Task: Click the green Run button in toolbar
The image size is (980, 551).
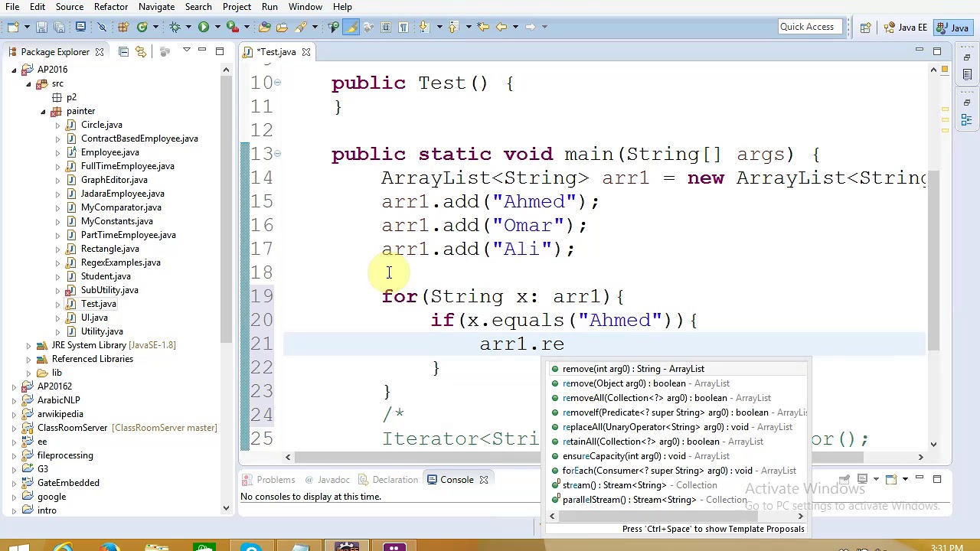Action: (204, 27)
